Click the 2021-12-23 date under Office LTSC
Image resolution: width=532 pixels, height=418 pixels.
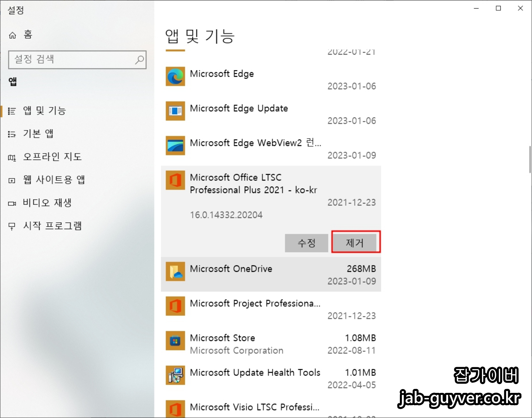[352, 202]
